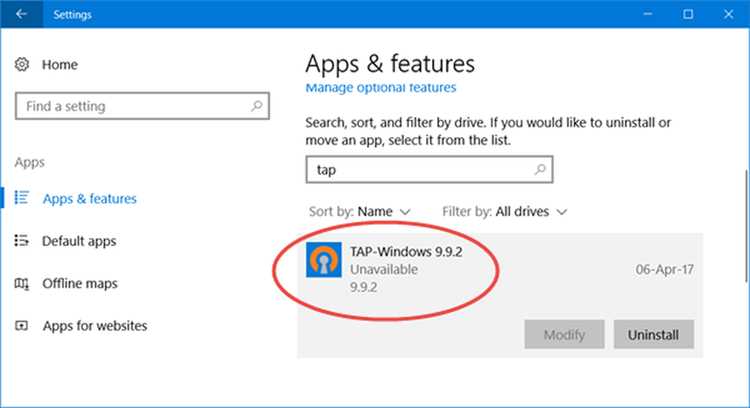Close the Settings window
750x408 pixels.
(x=728, y=14)
